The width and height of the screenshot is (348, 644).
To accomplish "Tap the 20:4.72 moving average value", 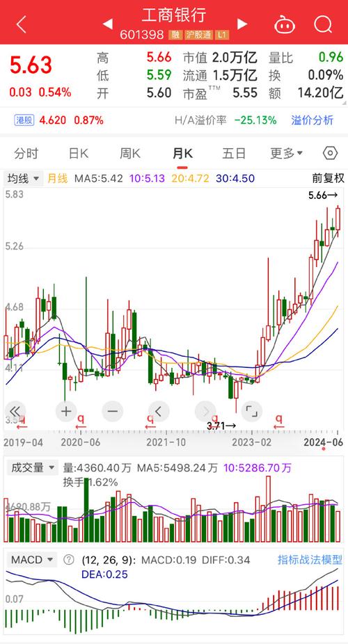I will (x=191, y=179).
